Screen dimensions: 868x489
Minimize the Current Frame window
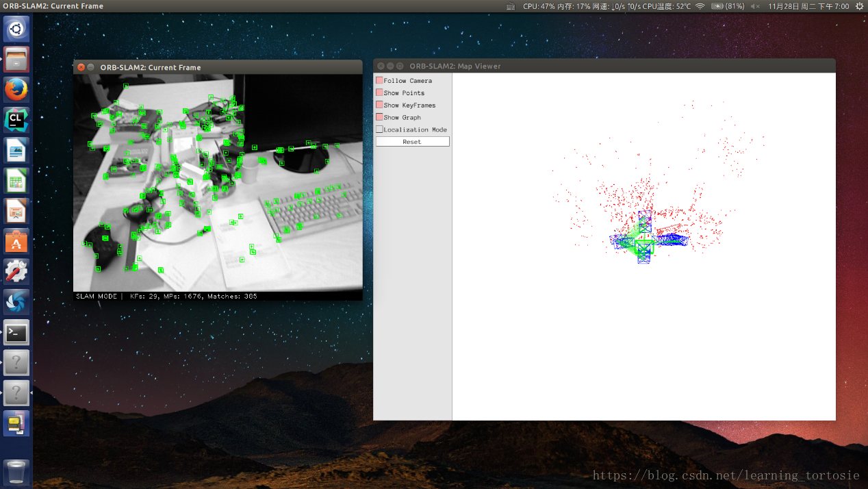(91, 67)
